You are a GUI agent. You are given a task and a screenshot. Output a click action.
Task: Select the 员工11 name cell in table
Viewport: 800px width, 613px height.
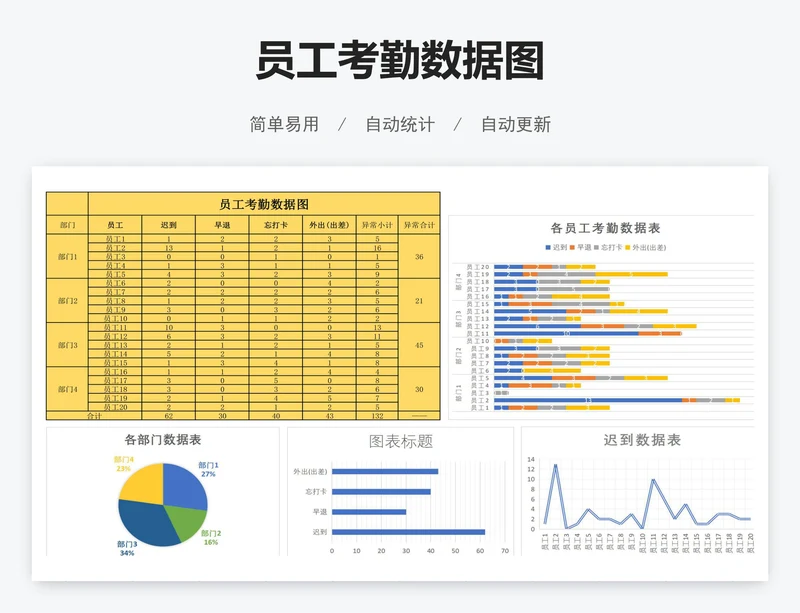[115, 328]
